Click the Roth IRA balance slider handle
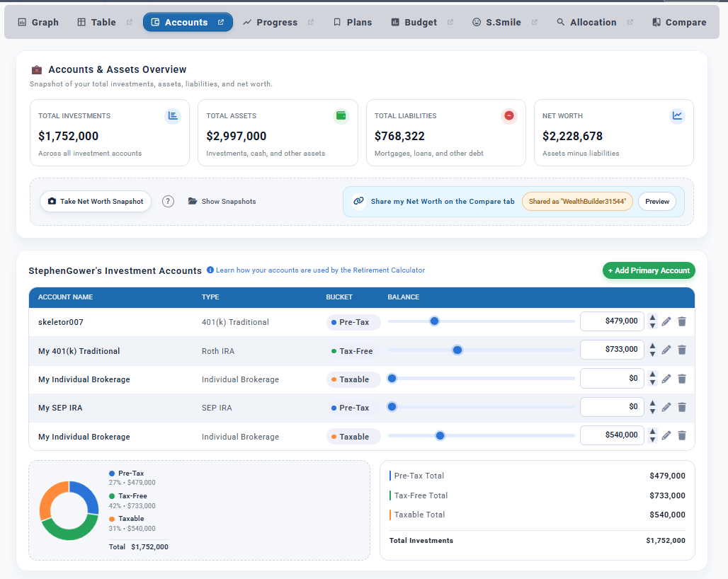This screenshot has width=728, height=579. (x=457, y=350)
